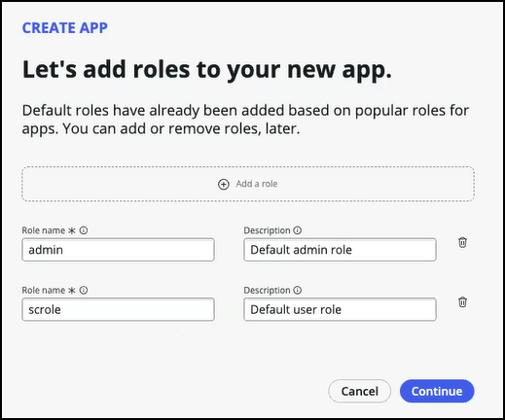This screenshot has width=505, height=420.
Task: Focus the scrole role name field
Action: click(118, 309)
